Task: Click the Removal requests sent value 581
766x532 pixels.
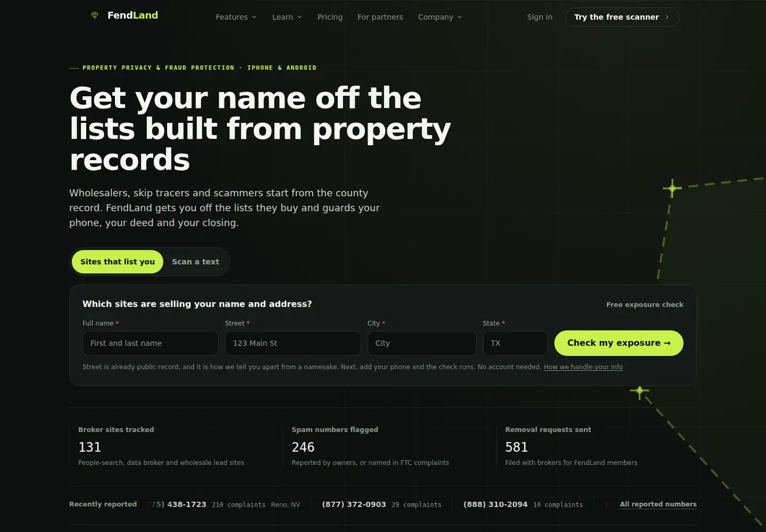Action: tap(517, 447)
